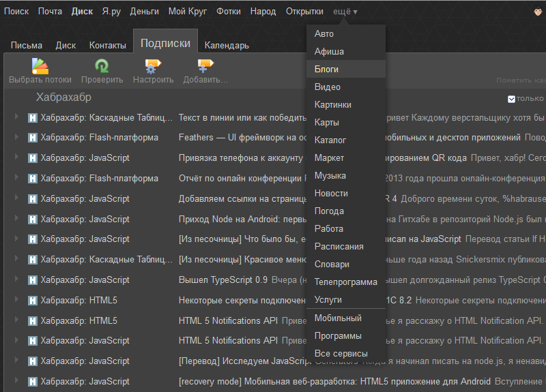Viewport: 546px width, 392px height.
Task: Click Habr icon in Красивое меню row
Action: point(32,260)
